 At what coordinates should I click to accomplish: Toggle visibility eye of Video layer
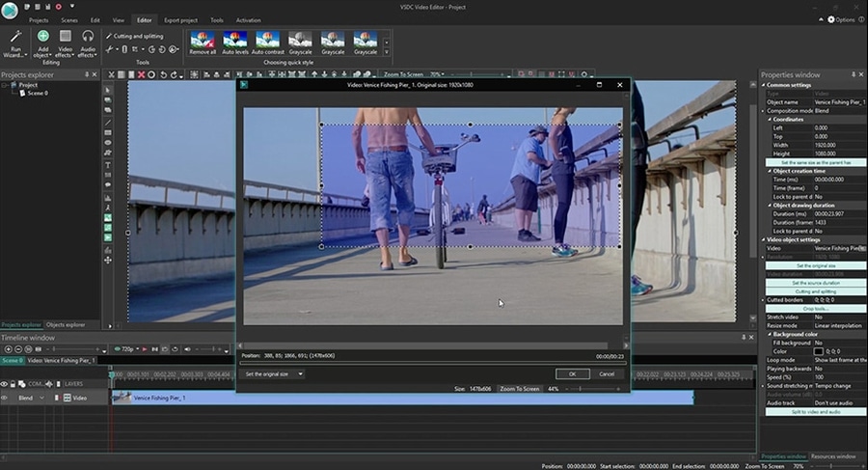pos(5,398)
